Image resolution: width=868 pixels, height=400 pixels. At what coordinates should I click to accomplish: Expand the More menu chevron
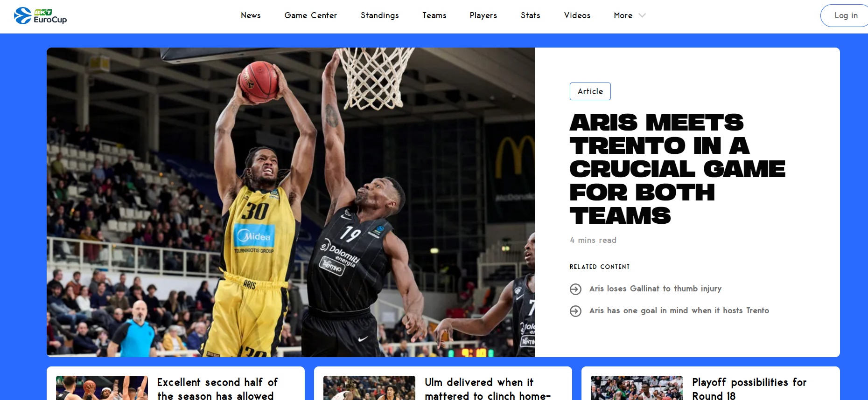tap(642, 15)
